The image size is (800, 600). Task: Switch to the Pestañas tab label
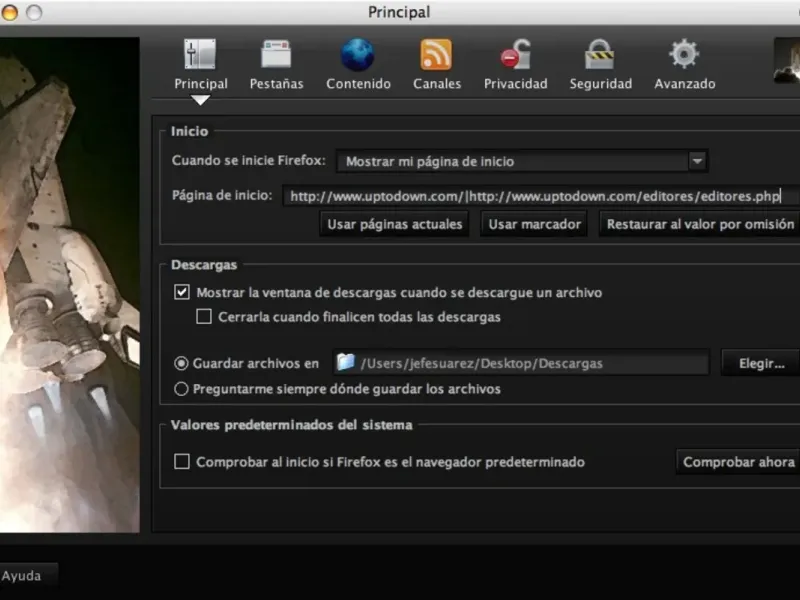pos(276,84)
